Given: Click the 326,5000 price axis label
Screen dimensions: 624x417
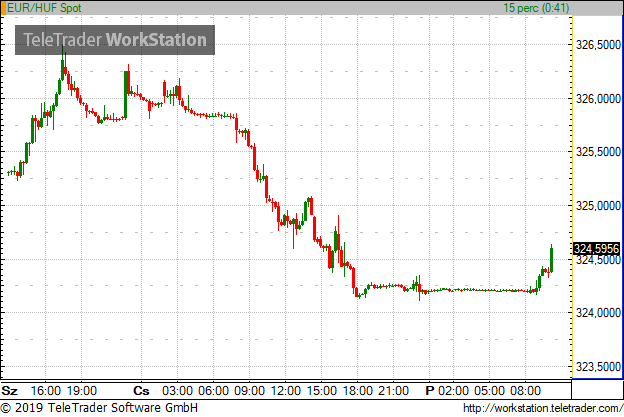Looking at the screenshot, I should tap(598, 45).
